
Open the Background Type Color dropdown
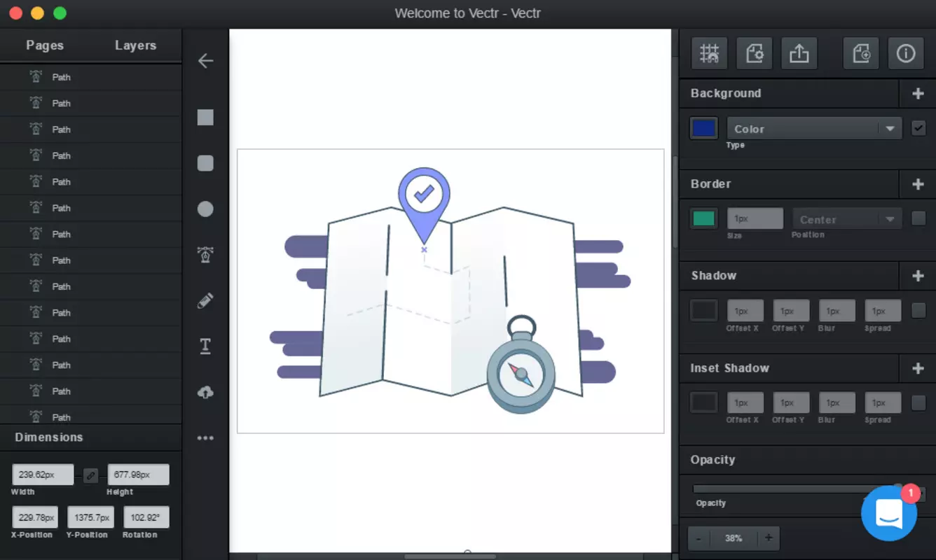814,129
